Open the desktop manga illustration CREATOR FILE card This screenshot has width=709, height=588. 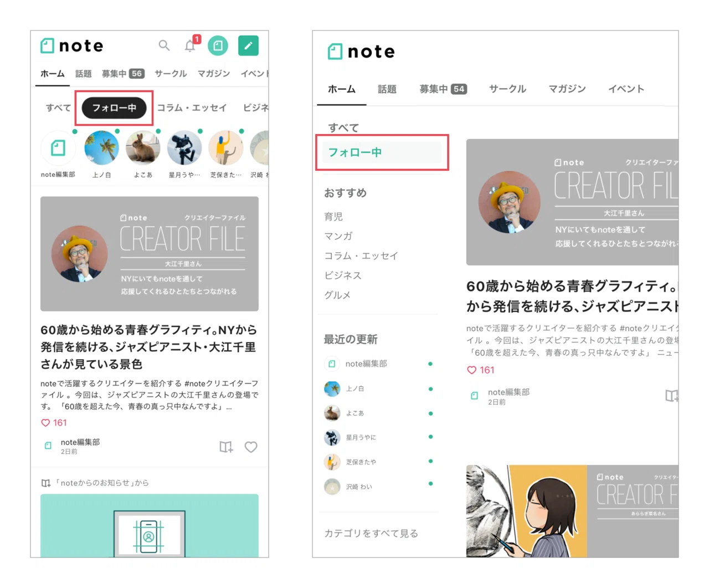pos(572,511)
